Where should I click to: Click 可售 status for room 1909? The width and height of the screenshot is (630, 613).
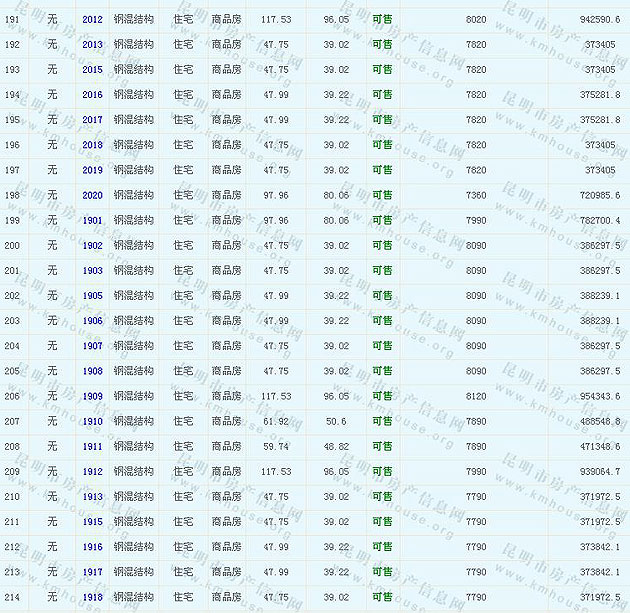382,396
